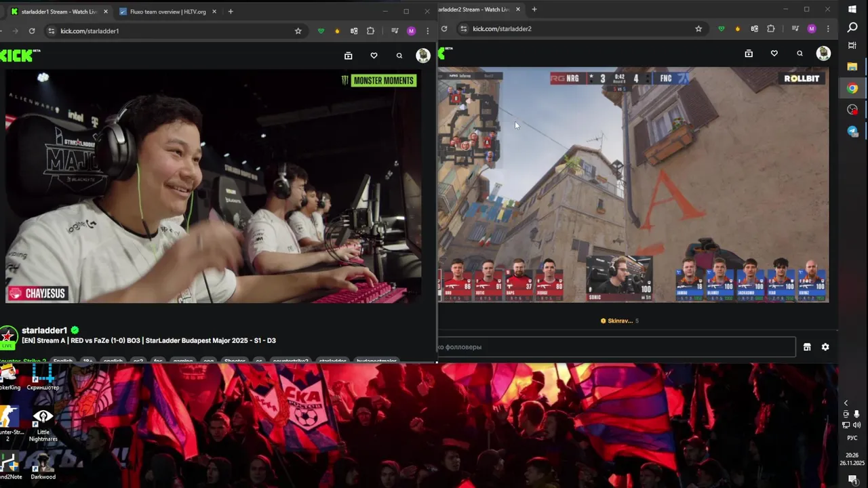Screen dimensions: 868x488
Task: Select the starladder2 Stream tab in right window
Action: (480, 9)
